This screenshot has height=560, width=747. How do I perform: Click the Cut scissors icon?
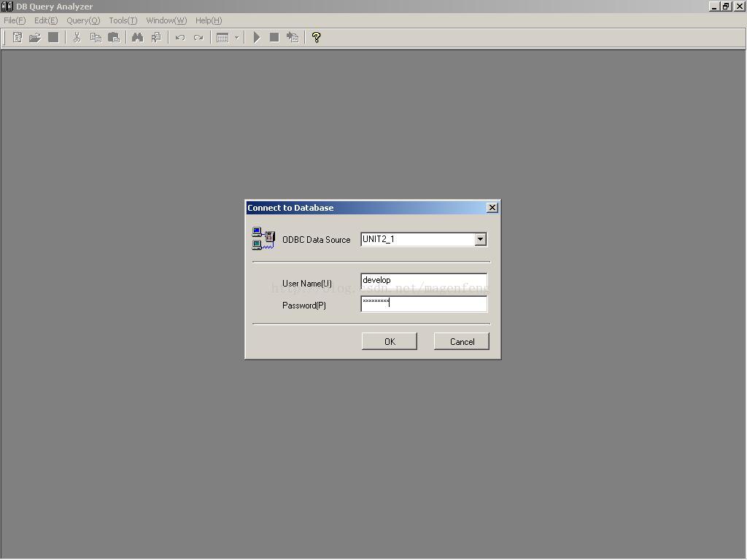point(77,37)
